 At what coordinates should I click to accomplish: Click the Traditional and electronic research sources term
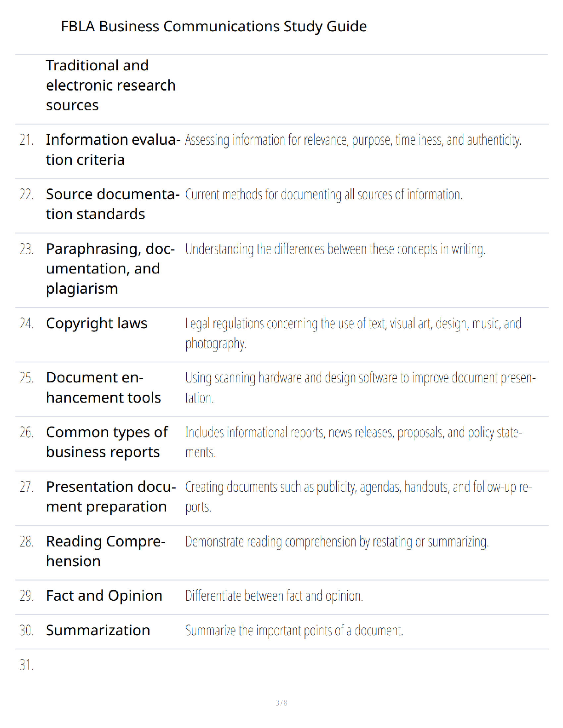click(x=111, y=85)
